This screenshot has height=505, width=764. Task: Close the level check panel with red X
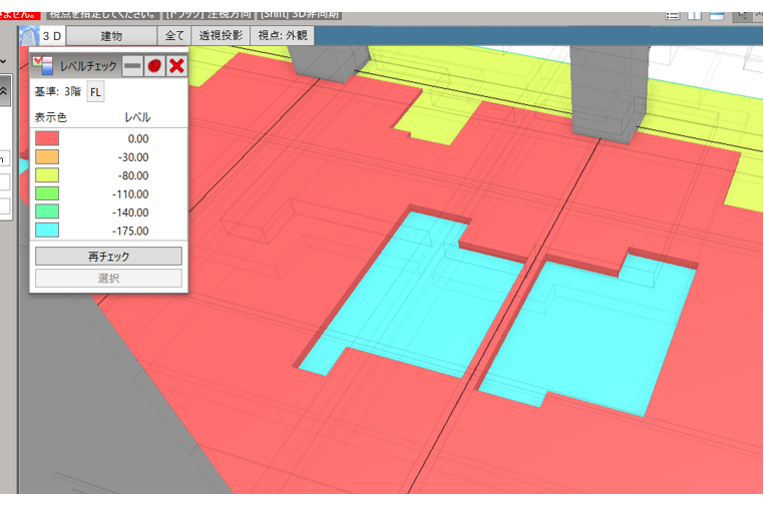pos(176,66)
